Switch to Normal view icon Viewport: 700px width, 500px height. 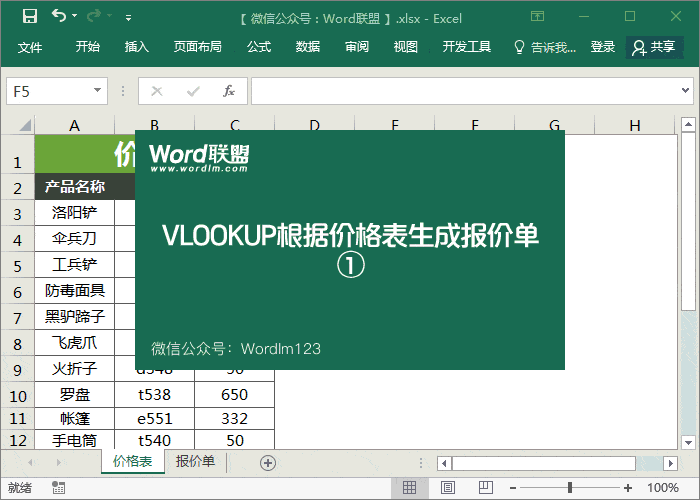[409, 488]
